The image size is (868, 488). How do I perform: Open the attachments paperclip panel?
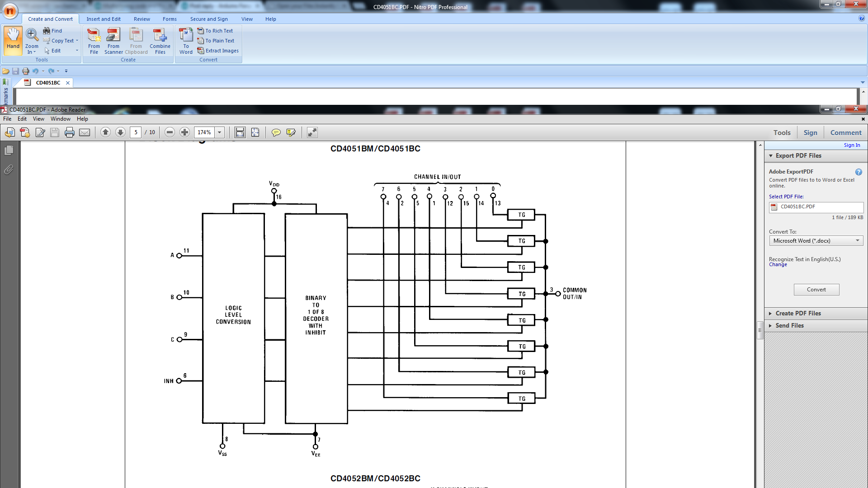9,170
